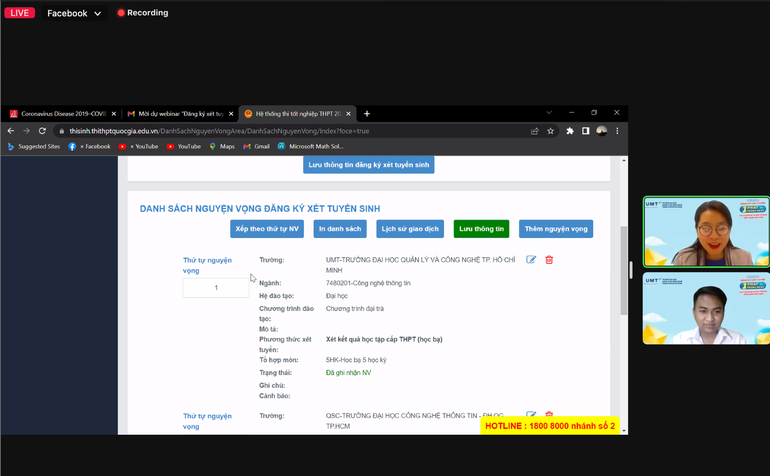Open the Chrome three-dot menu
Screen dimensions: 770x476
(x=617, y=131)
